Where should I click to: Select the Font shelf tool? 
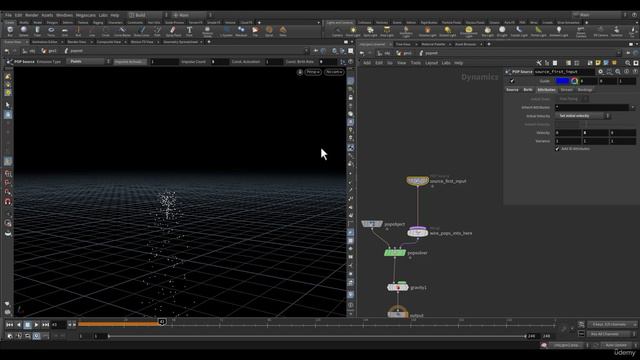[x=189, y=31]
